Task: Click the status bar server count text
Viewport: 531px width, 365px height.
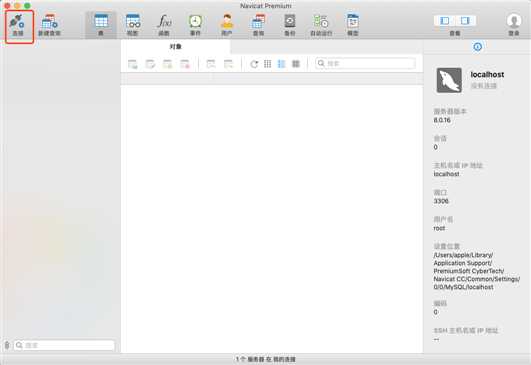Action: (x=266, y=359)
